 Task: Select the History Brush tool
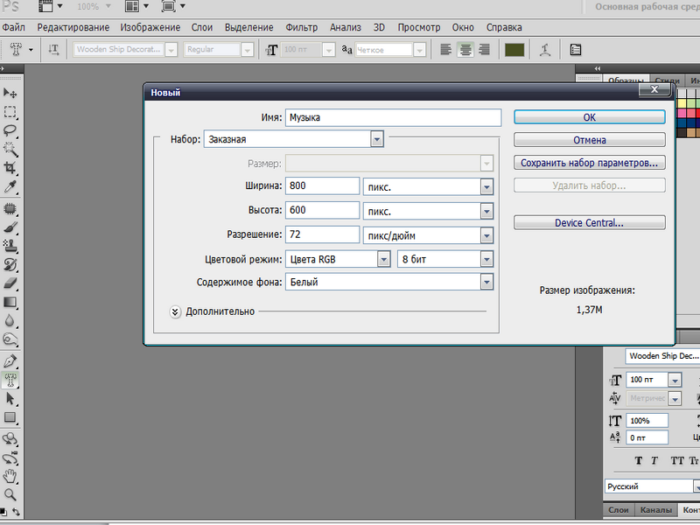tap(10, 265)
